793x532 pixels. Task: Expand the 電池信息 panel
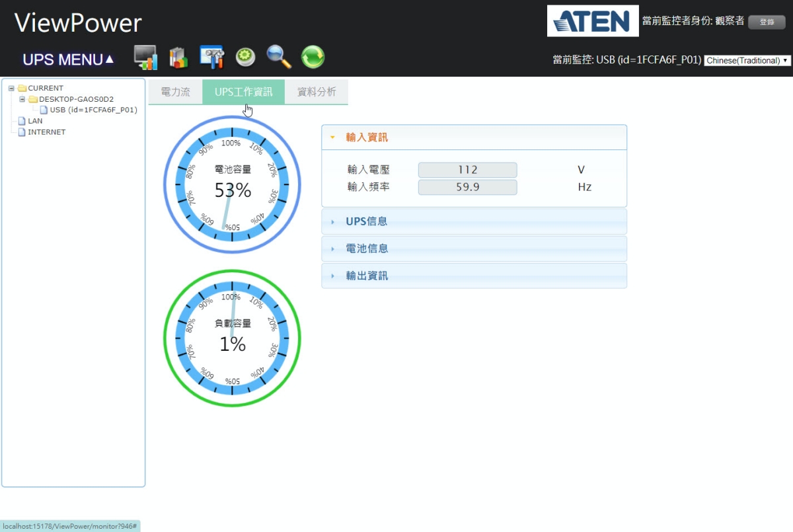(x=474, y=248)
